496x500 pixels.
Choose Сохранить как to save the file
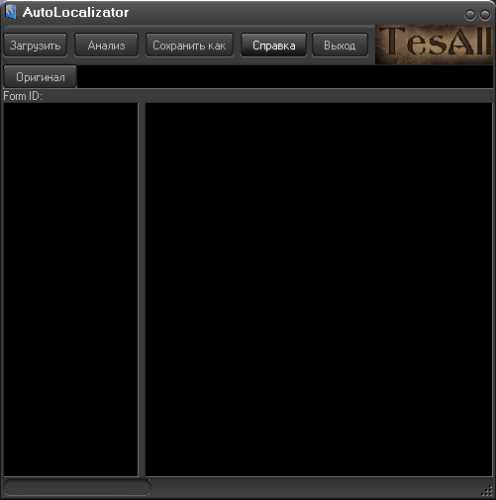189,45
